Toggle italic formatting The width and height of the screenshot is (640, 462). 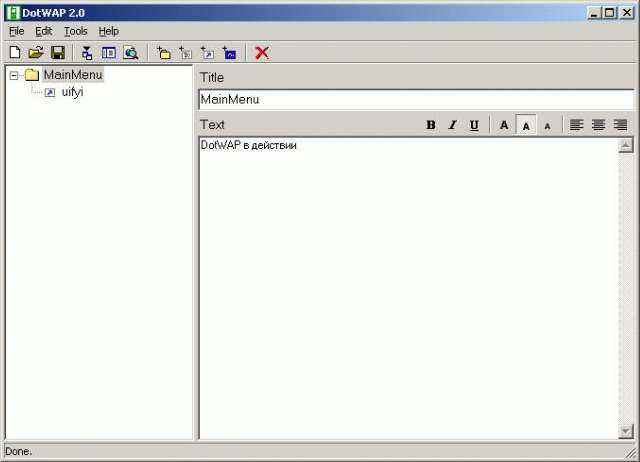coord(452,125)
